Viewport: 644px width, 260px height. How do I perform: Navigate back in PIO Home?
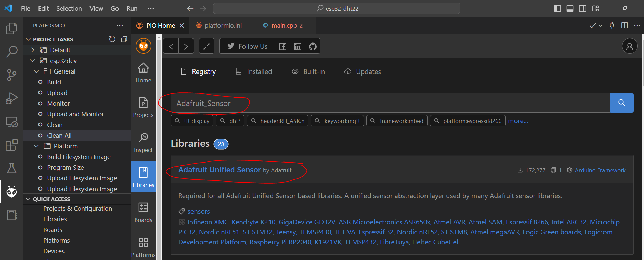pos(171,46)
